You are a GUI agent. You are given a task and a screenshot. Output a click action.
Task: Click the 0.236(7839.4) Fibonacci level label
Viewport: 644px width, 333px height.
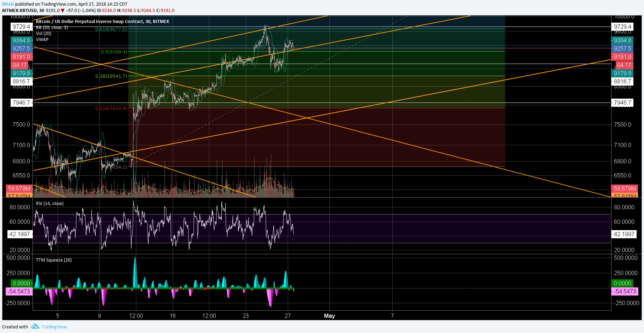[x=111, y=109]
